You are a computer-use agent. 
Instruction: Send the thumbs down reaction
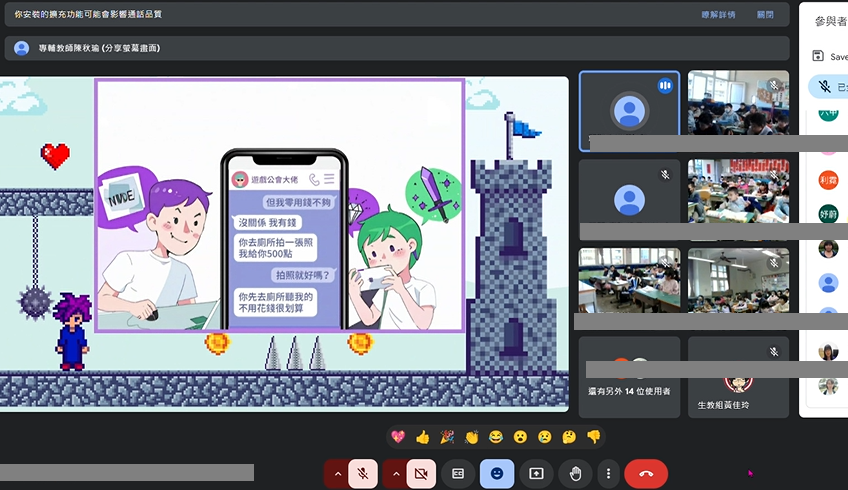tap(593, 437)
